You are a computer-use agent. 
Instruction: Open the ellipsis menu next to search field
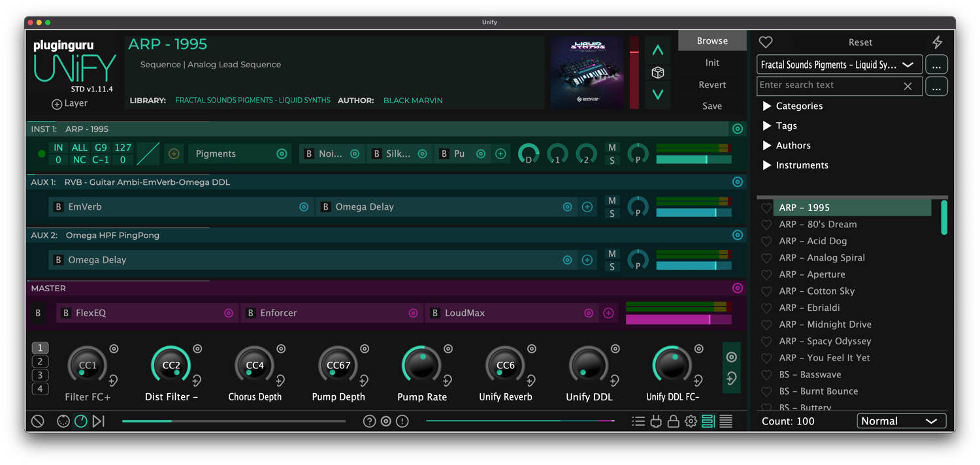937,86
